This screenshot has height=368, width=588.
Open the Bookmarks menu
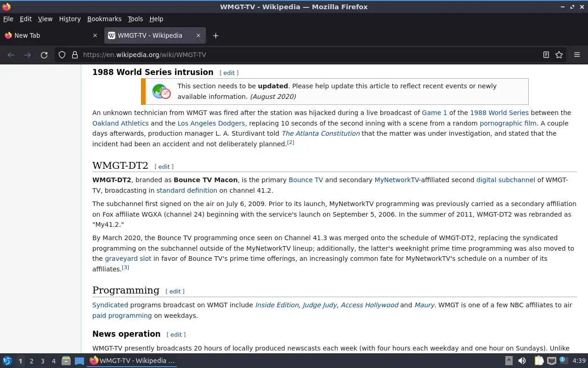click(x=104, y=19)
